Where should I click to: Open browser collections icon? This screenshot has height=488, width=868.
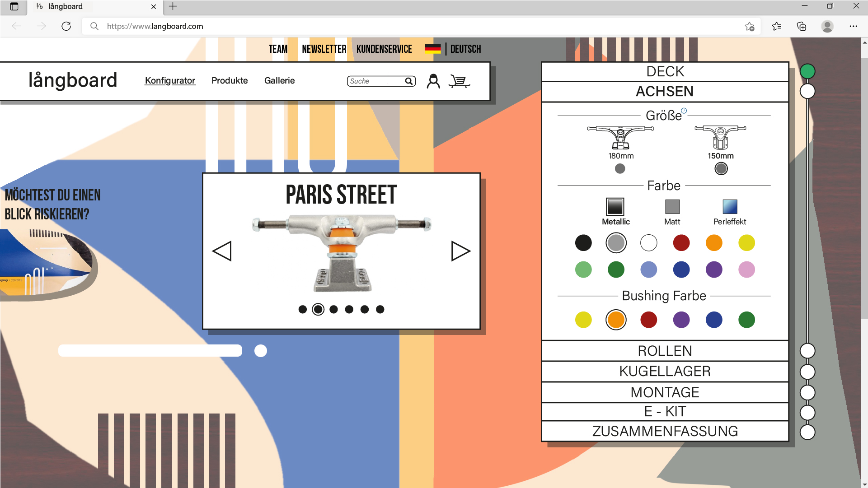click(x=802, y=26)
